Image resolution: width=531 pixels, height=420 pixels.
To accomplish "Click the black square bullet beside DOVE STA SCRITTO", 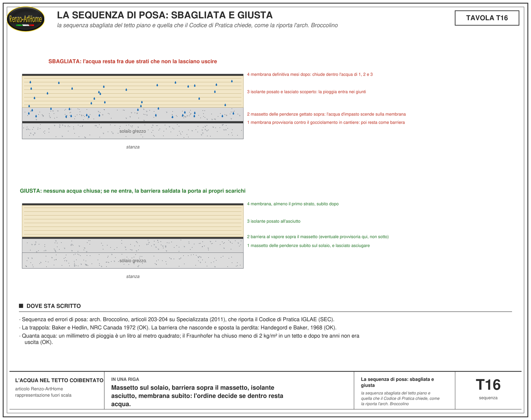I will point(21,306).
